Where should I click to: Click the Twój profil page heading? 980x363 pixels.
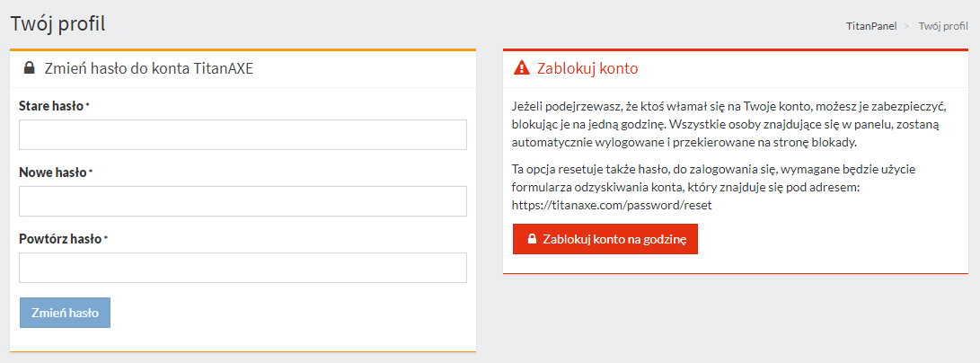(57, 24)
